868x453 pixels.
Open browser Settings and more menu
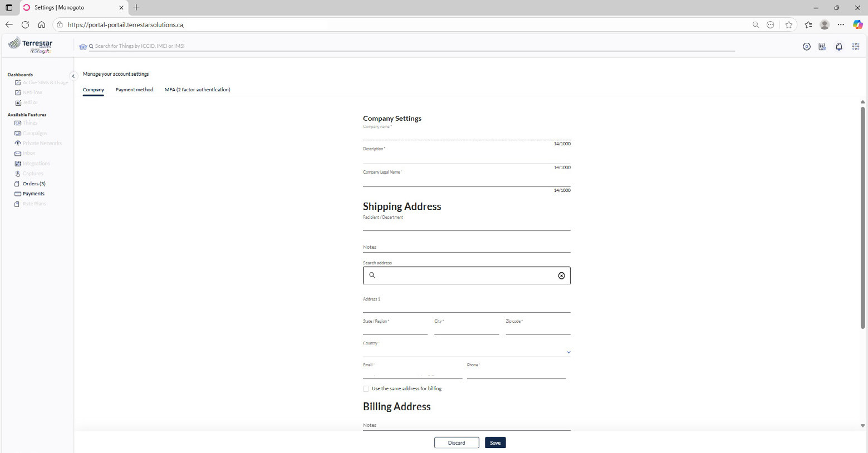pyautogui.click(x=841, y=24)
